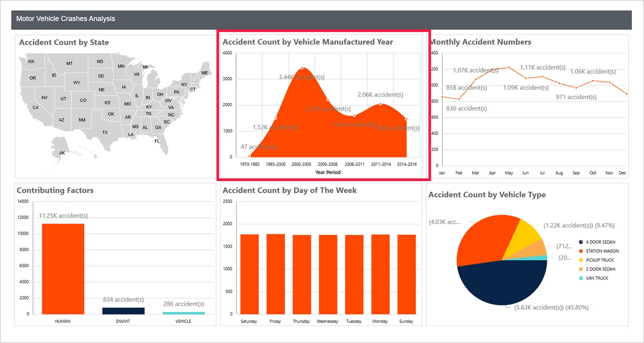
Task: Click the Maine (ME) state region
Action: pos(205,73)
